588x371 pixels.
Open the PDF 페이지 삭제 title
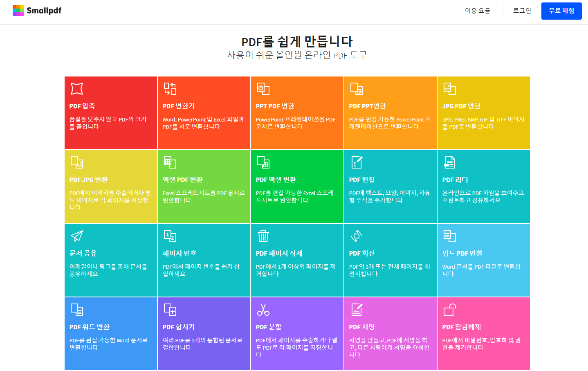279,254
